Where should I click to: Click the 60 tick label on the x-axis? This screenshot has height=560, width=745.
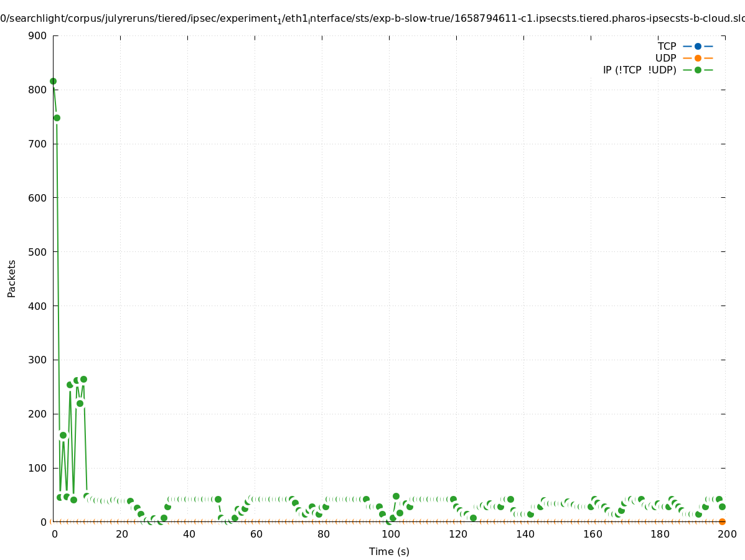[x=255, y=534]
